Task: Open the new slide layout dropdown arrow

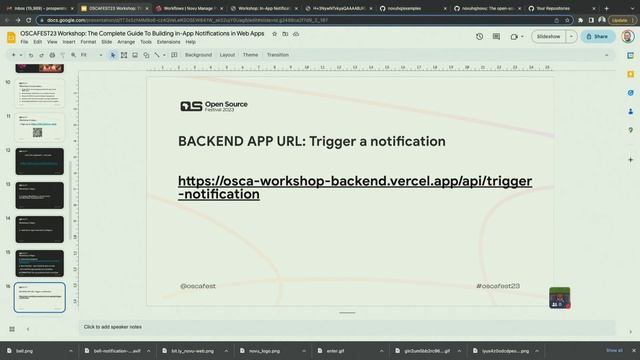Action: tap(21, 55)
